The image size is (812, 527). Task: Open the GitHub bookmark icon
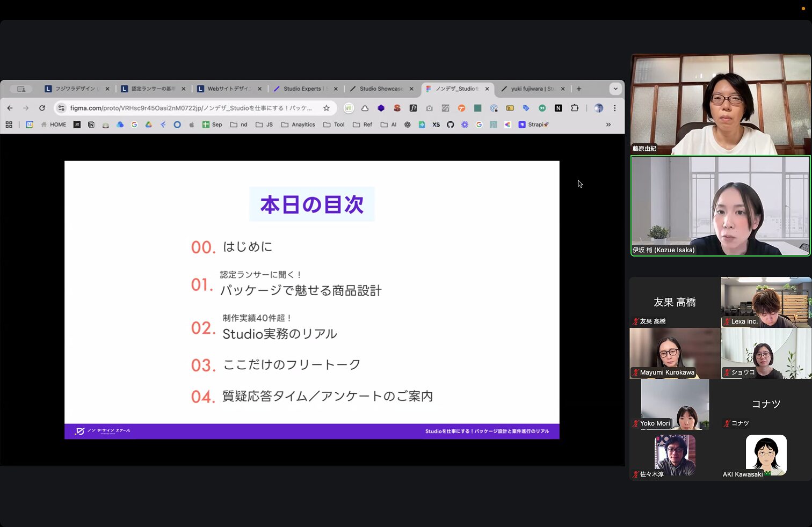(450, 125)
